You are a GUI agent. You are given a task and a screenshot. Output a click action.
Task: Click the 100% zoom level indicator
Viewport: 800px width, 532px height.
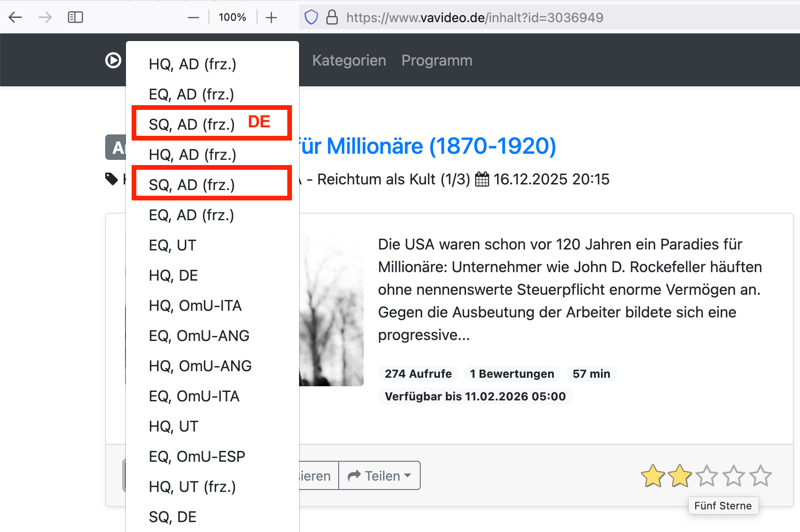[232, 17]
